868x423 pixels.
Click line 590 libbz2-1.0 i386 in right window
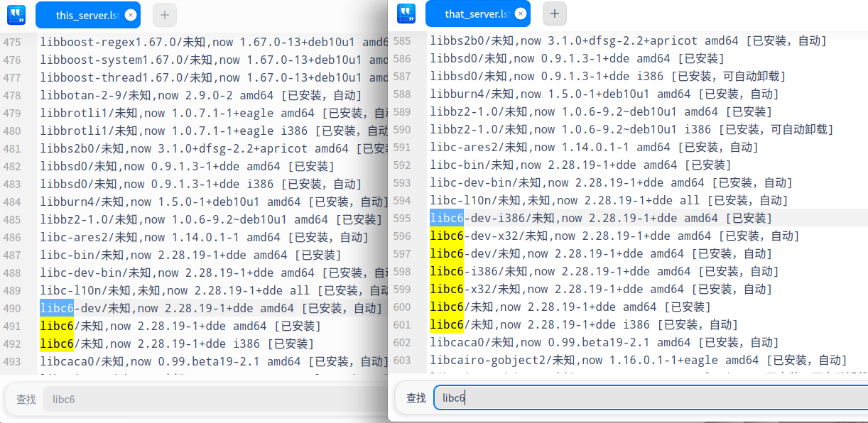pos(631,129)
